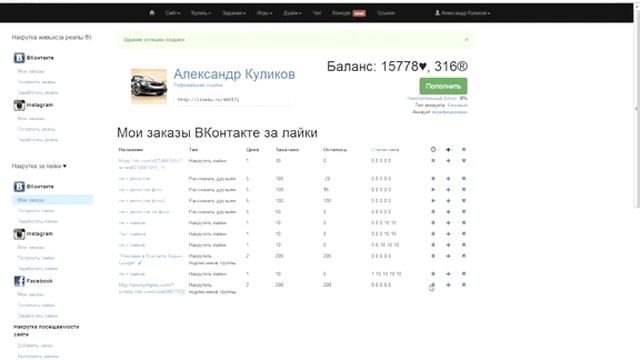Delete the Рассказать друзьям order with 50 ordered
The image size is (640, 360).
(x=464, y=211)
